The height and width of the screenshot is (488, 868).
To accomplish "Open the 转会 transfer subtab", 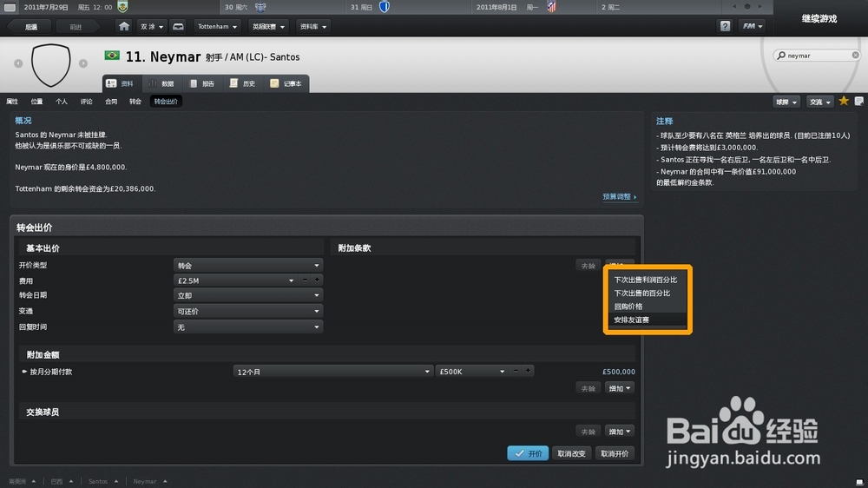I will tap(135, 102).
